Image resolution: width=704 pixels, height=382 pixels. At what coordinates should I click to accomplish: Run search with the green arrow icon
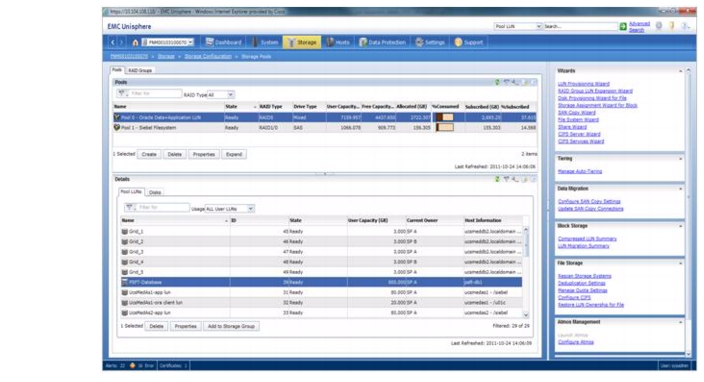(x=623, y=26)
